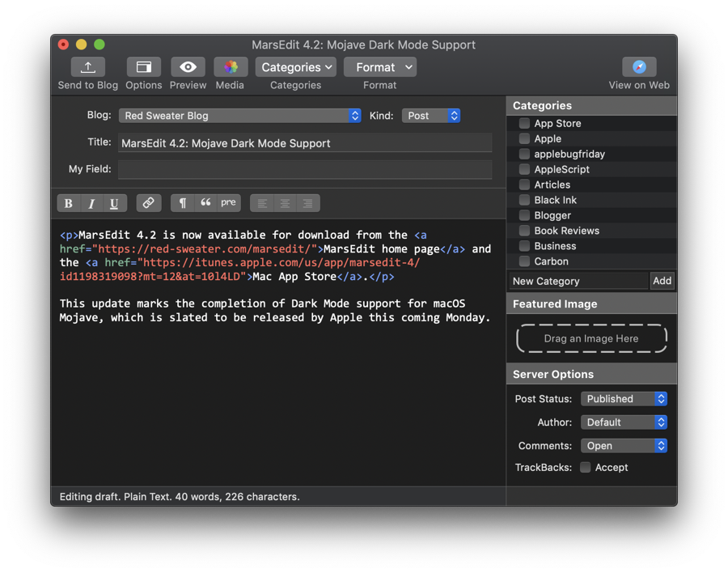Screen dimensions: 728x573
Task: Center align text in the editor toolbar
Action: (x=285, y=203)
